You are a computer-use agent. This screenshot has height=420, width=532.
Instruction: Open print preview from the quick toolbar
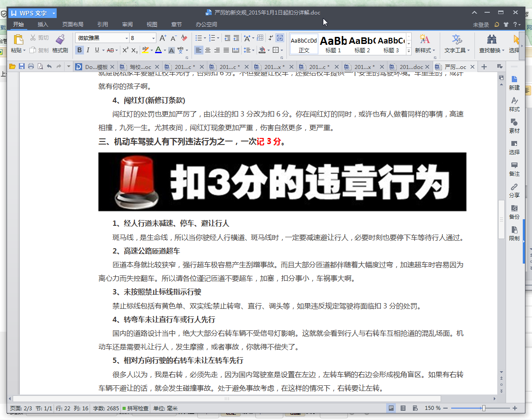pyautogui.click(x=40, y=67)
